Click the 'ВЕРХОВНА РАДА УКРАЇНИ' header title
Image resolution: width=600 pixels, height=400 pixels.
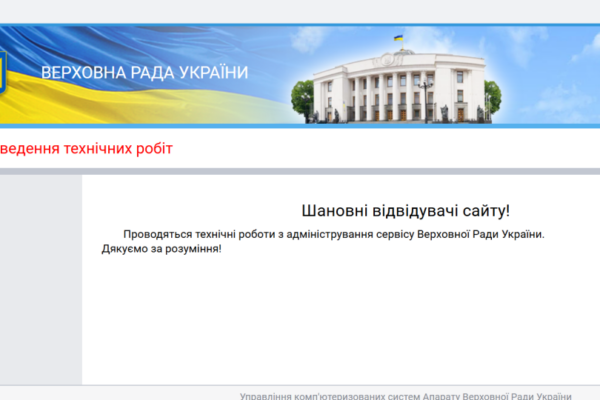click(x=145, y=73)
